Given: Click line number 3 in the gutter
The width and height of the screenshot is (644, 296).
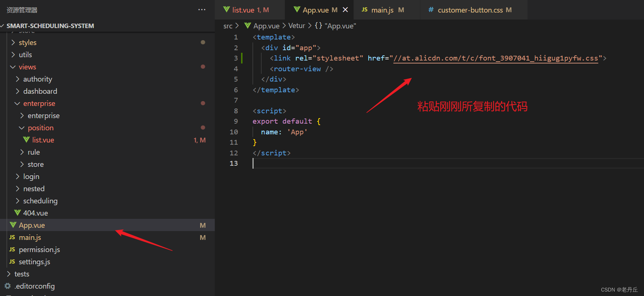Looking at the screenshot, I should pos(236,58).
